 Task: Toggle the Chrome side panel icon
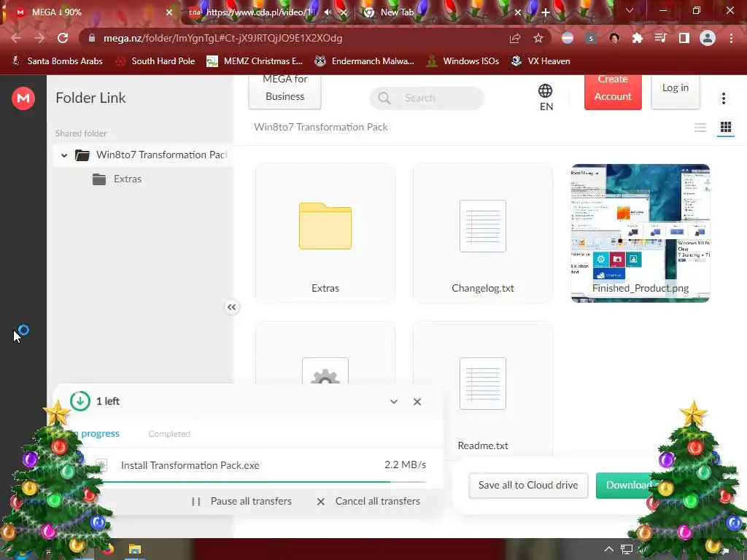pos(684,38)
